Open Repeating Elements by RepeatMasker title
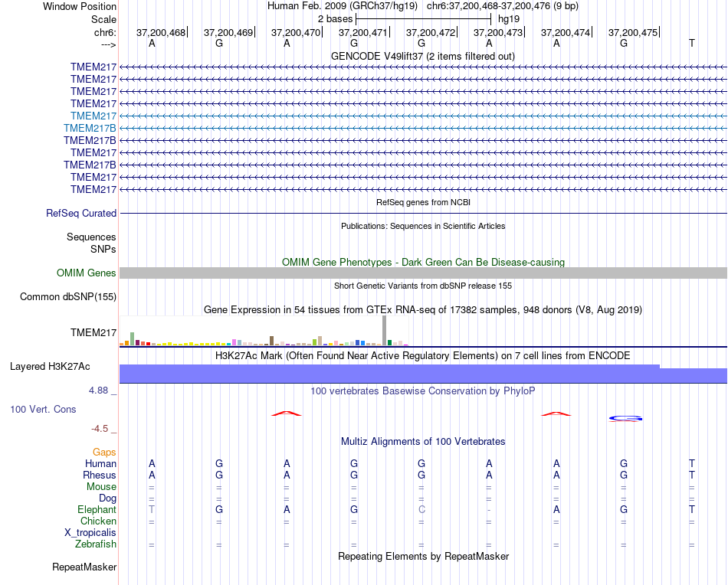 pyautogui.click(x=423, y=556)
